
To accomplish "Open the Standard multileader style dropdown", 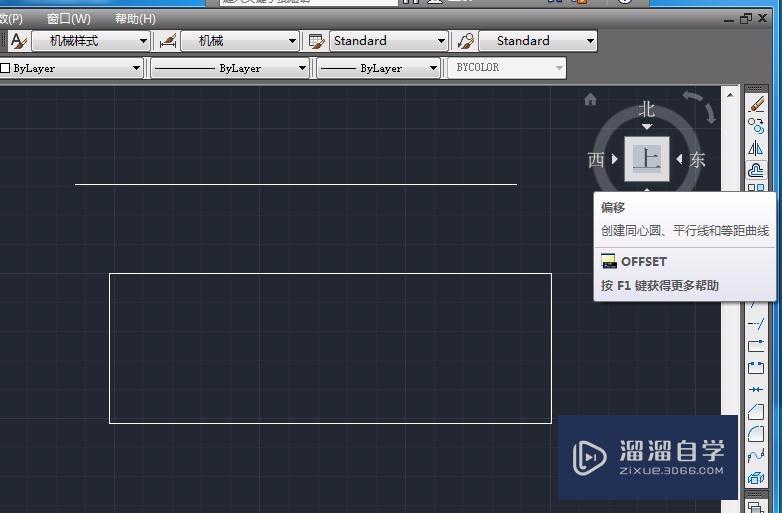I will click(538, 41).
